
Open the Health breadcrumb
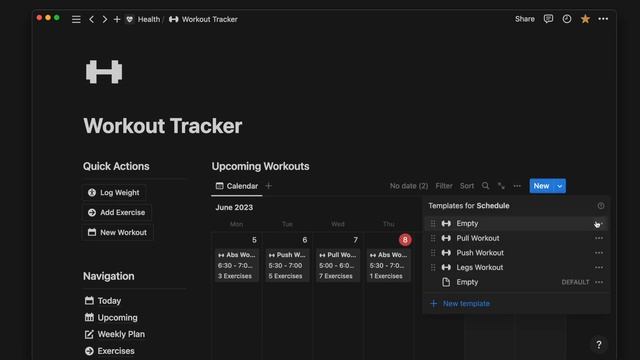coord(143,19)
